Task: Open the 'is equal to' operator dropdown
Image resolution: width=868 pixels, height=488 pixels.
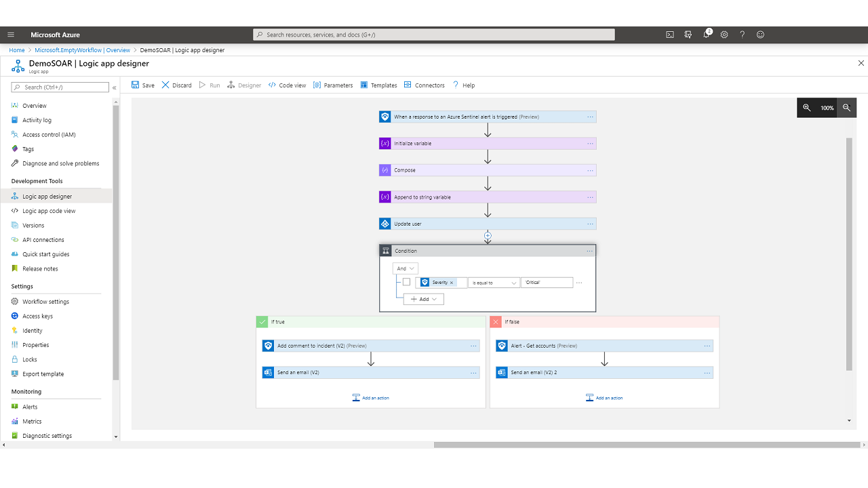Action: (x=494, y=283)
